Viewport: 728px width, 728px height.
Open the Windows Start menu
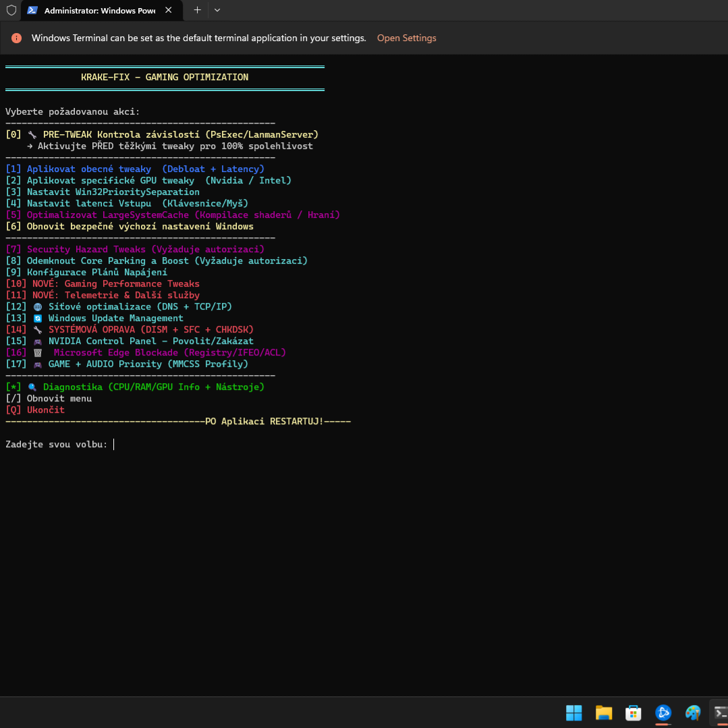[573, 712]
